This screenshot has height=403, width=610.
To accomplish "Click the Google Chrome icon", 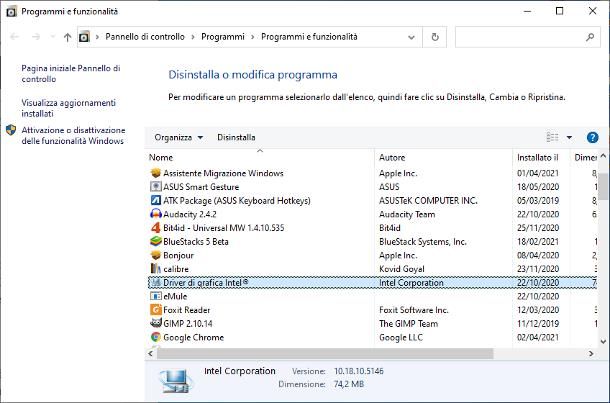I will click(x=156, y=337).
